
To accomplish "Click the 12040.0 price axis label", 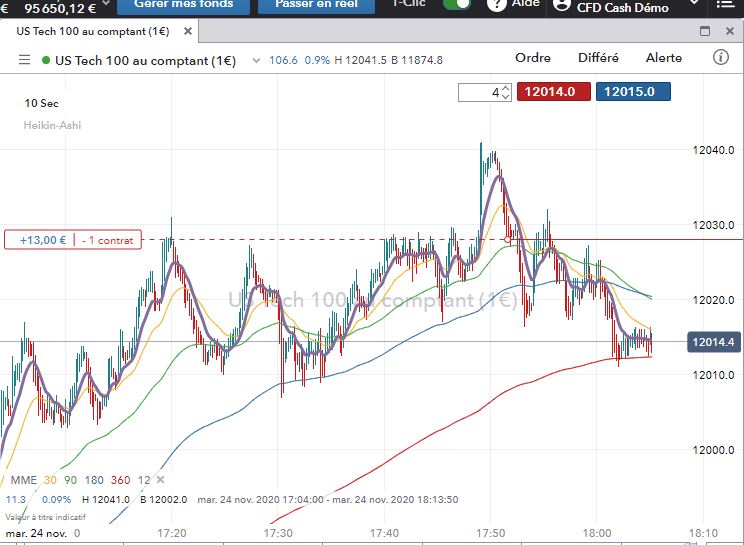I will pos(713,150).
